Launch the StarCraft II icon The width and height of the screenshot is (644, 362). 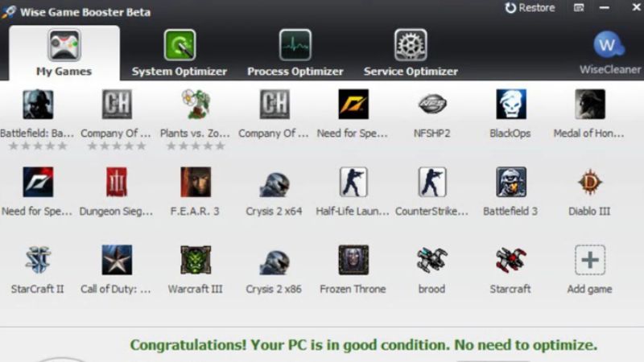(38, 260)
